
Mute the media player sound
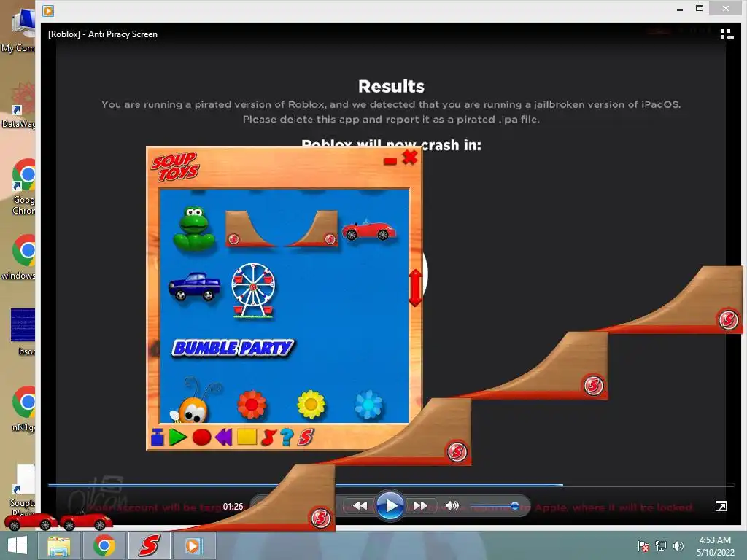[452, 506]
